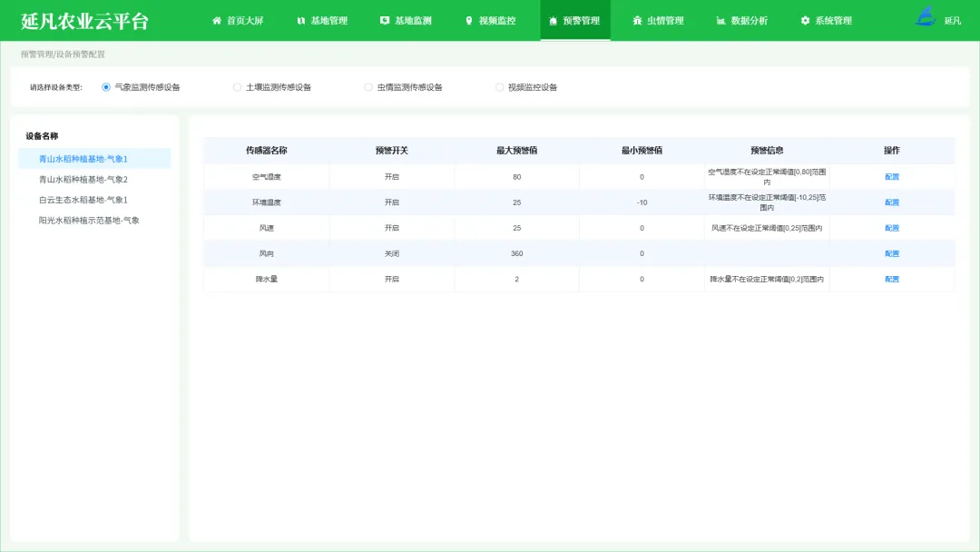Open the 基地管理 menu item
980x552 pixels.
pyautogui.click(x=322, y=21)
